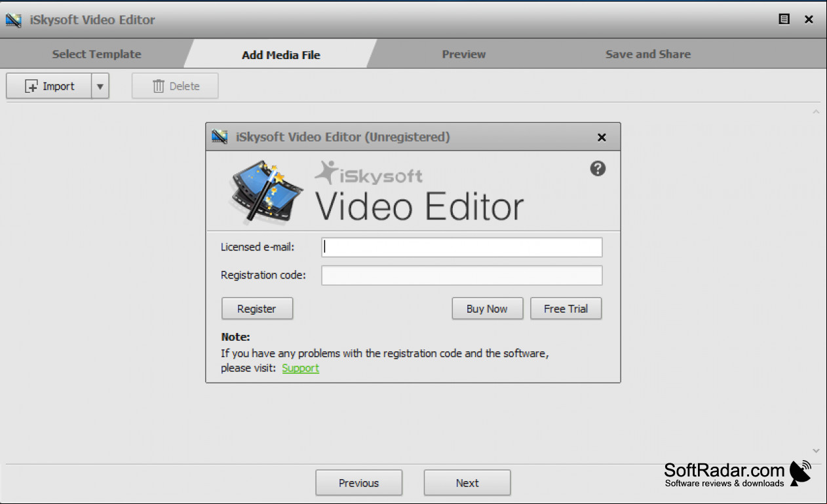Click the Import button

coord(49,86)
